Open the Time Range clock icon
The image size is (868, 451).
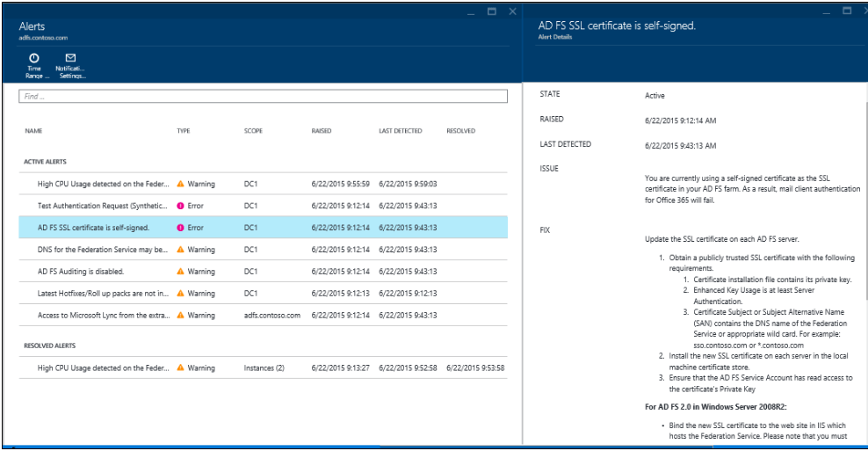click(33, 58)
